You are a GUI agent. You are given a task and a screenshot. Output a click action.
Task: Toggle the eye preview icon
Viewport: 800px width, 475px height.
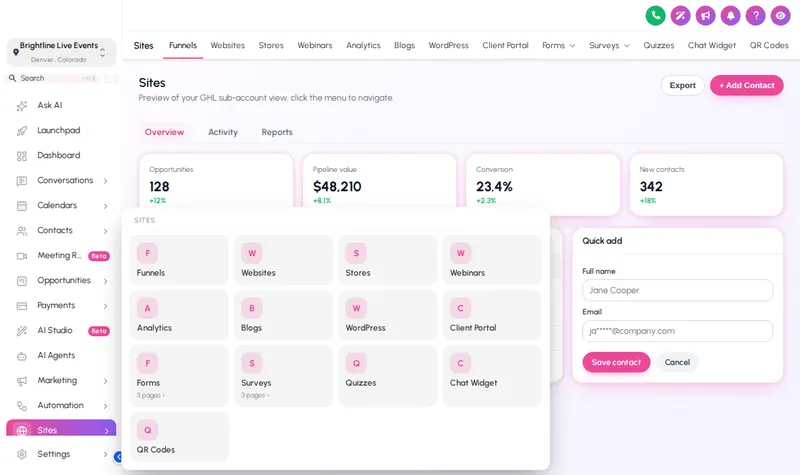coord(781,15)
